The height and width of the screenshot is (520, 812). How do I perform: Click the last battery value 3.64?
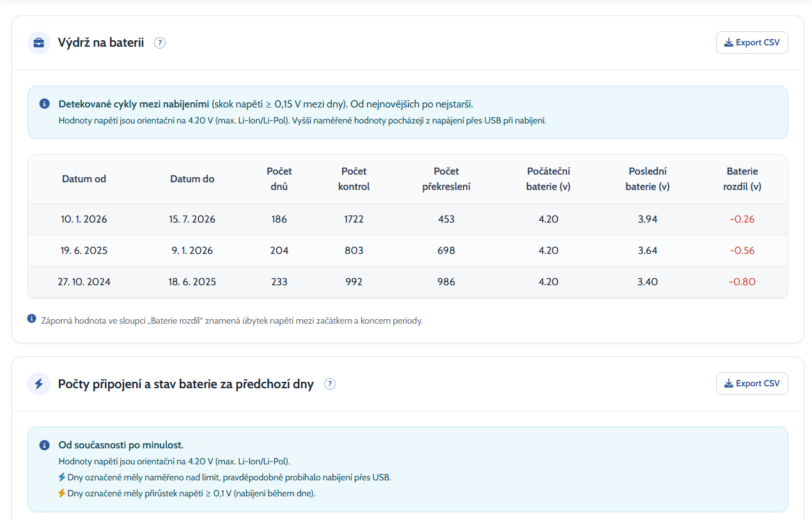tap(648, 251)
